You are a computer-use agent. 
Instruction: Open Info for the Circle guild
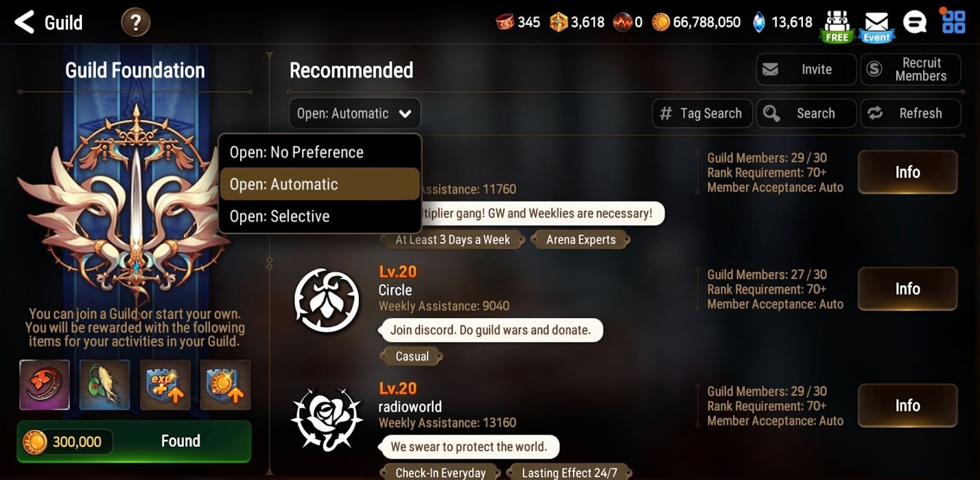(907, 288)
